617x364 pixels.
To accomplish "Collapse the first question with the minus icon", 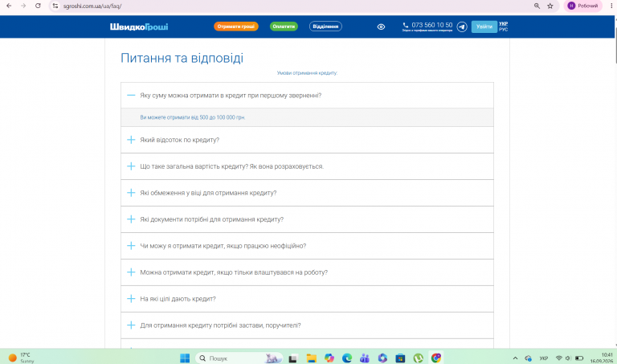I will (x=131, y=96).
